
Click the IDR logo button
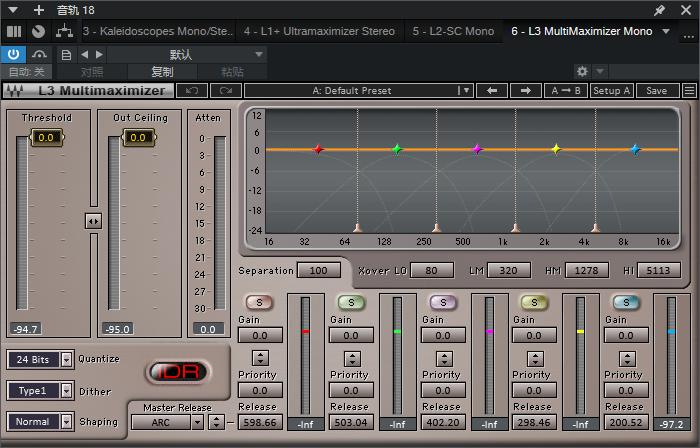click(179, 372)
